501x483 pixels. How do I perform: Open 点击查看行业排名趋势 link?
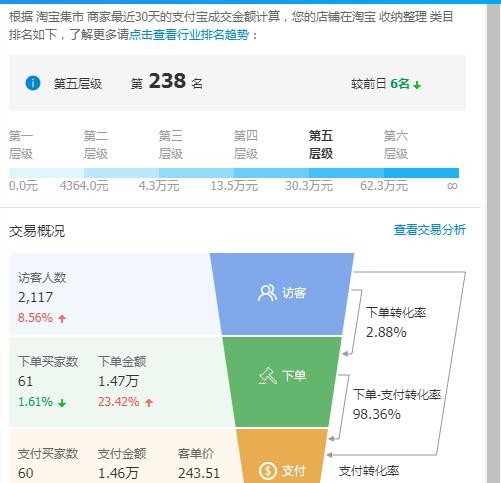click(189, 35)
